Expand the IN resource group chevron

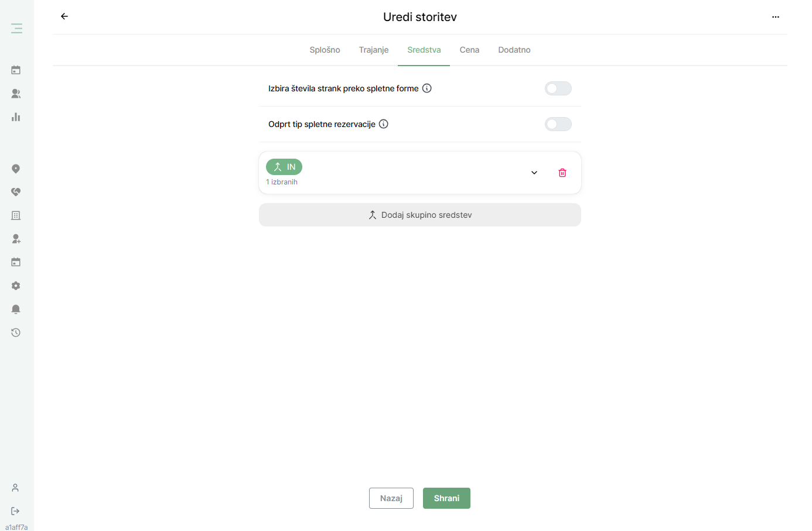(534, 173)
